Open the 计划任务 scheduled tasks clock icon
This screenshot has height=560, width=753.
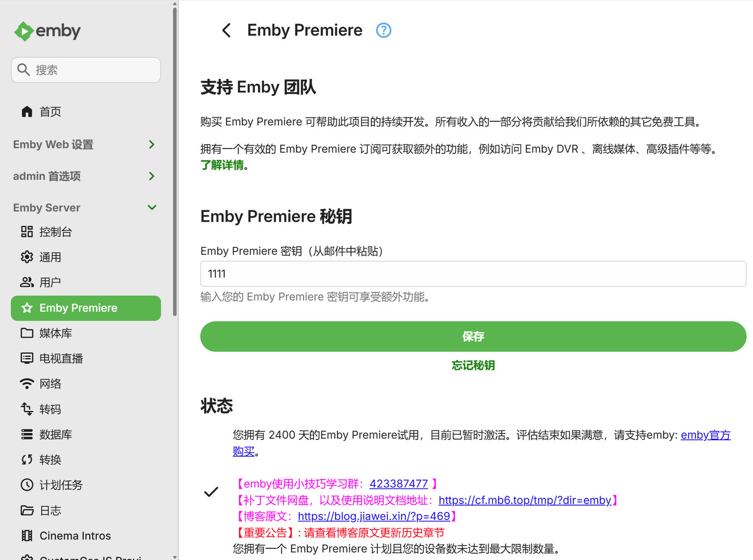coord(61,485)
